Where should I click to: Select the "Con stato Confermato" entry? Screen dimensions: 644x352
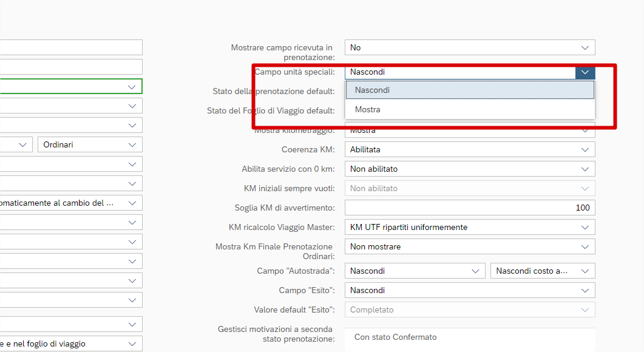(395, 337)
